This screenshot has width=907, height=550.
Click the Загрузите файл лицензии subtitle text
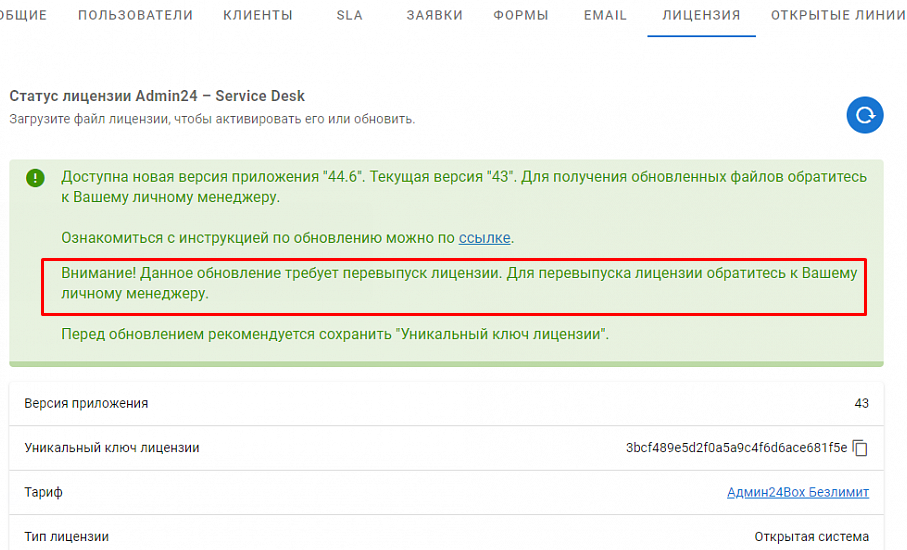click(212, 119)
